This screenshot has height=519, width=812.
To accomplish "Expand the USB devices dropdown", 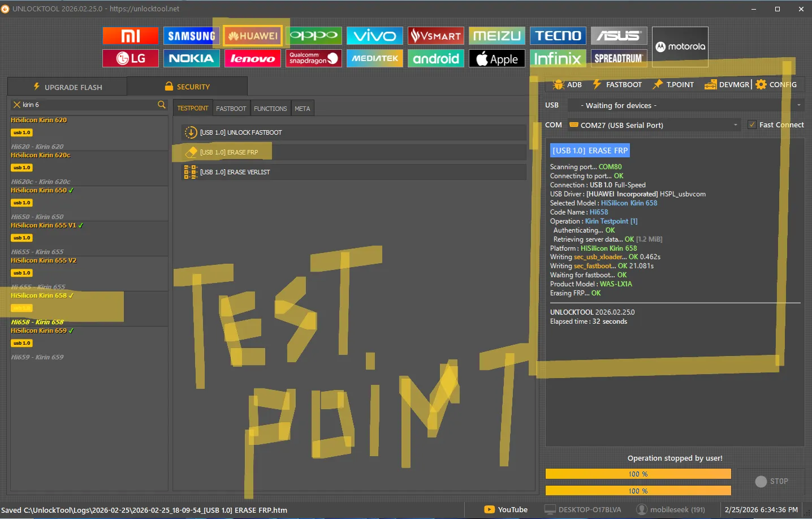I will click(x=798, y=105).
